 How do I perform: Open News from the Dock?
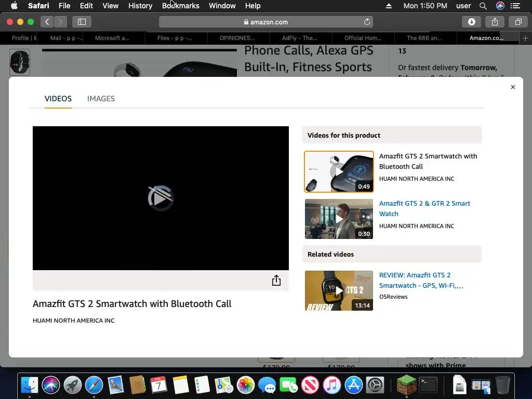(x=310, y=385)
